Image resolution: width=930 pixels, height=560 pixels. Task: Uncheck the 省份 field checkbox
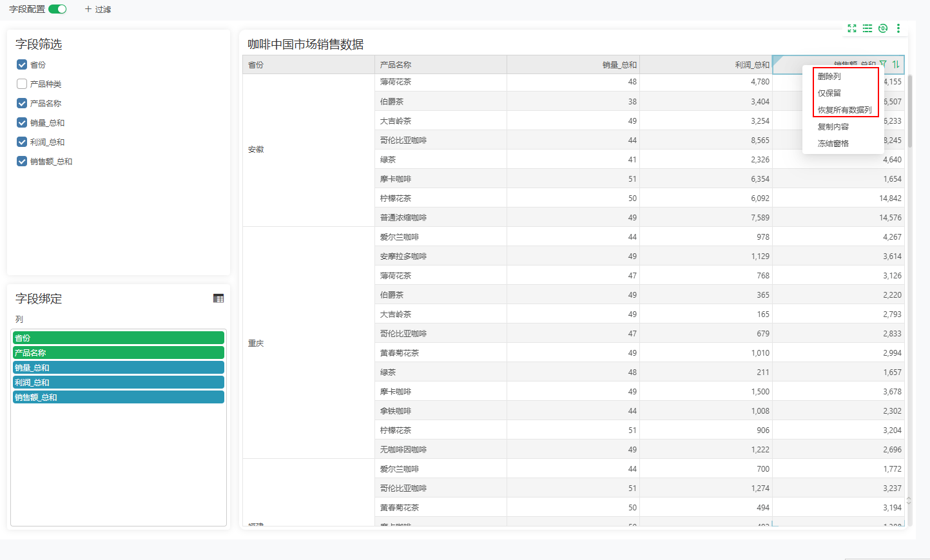pyautogui.click(x=22, y=64)
